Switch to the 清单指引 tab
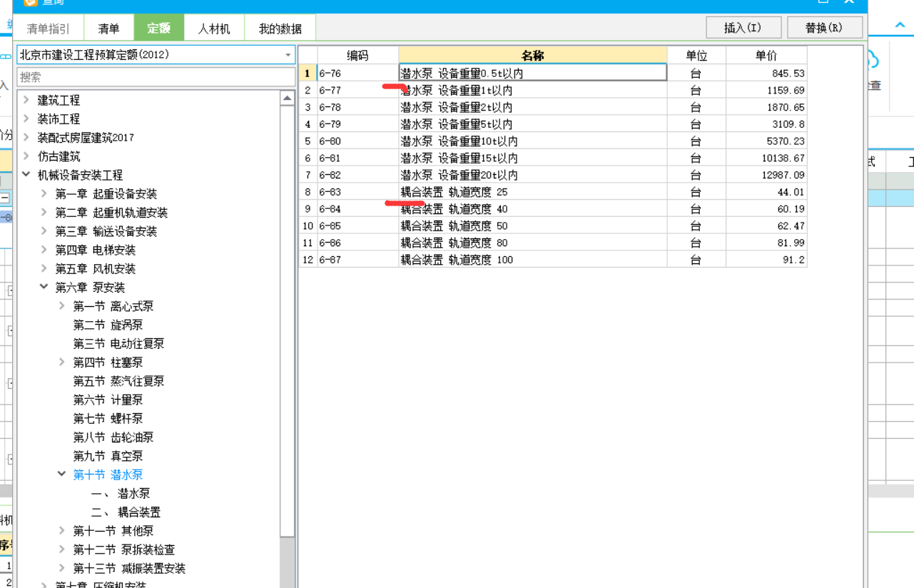The height and width of the screenshot is (588, 914). [49, 29]
